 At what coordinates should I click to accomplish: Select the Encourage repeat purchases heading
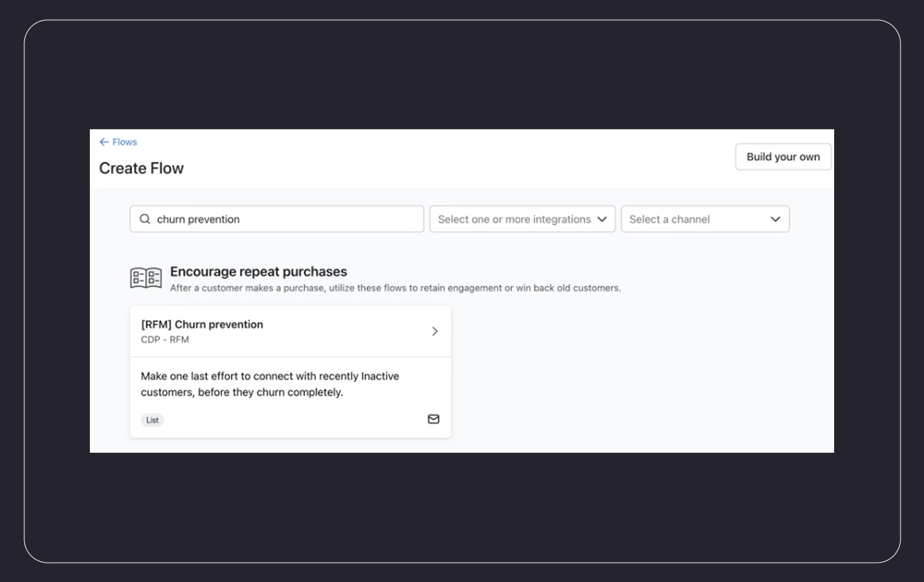[x=258, y=272]
